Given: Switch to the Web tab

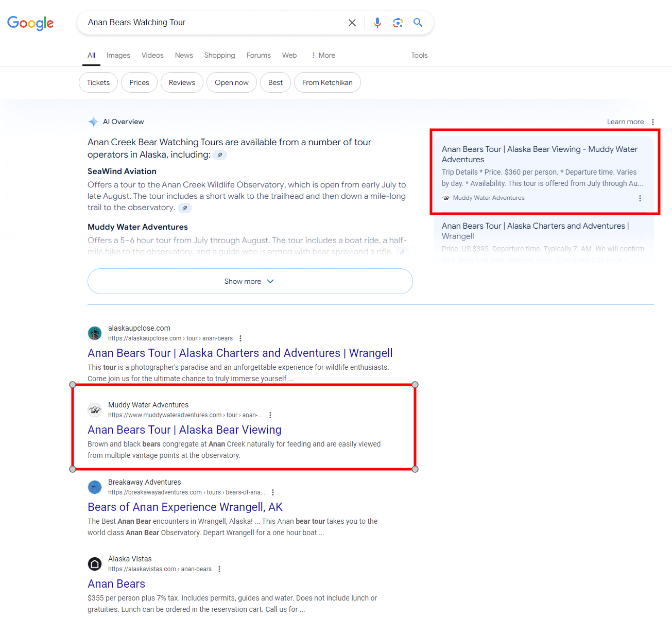Looking at the screenshot, I should 289,55.
